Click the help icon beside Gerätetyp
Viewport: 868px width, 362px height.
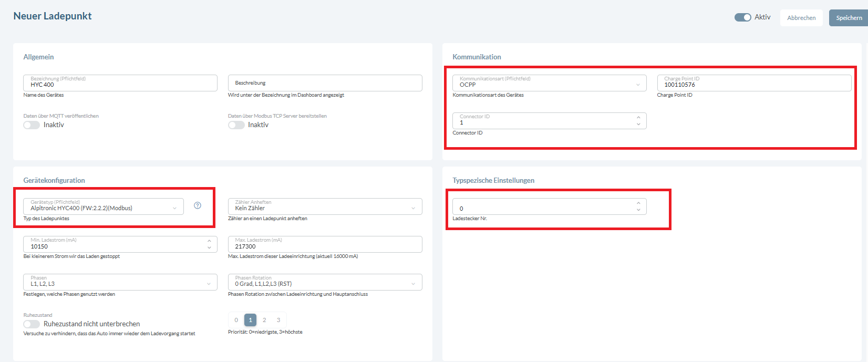coord(198,205)
